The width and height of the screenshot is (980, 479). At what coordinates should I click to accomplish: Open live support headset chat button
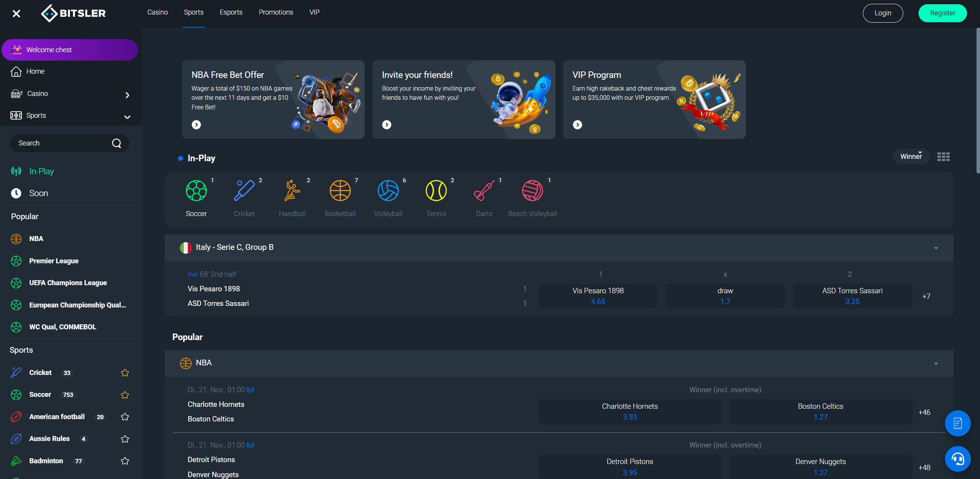tap(957, 459)
